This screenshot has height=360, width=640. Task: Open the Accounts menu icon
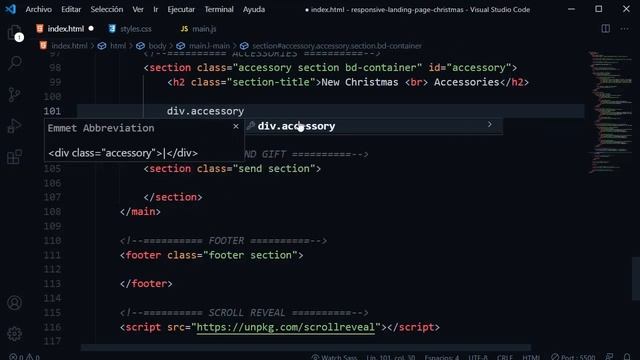point(15,303)
